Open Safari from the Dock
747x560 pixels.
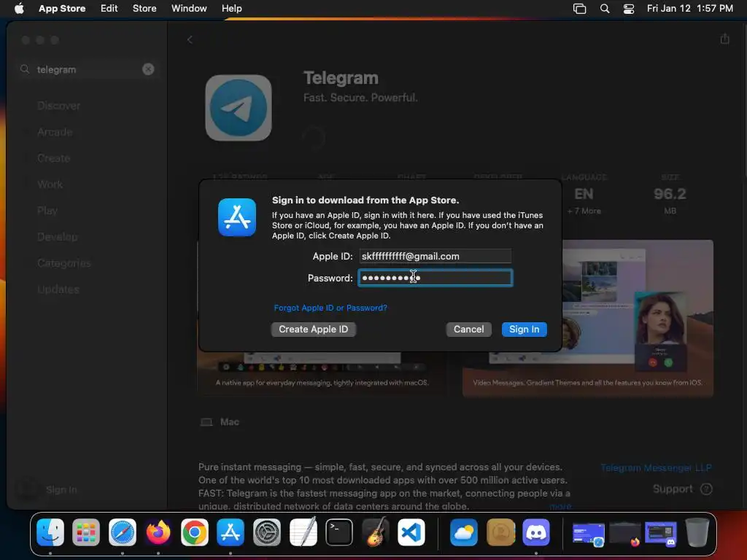(123, 532)
